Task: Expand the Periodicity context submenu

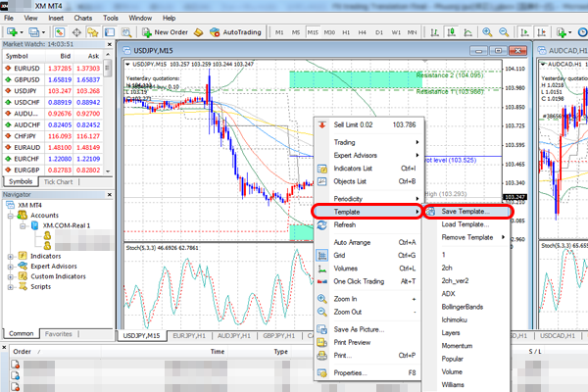Action: pos(369,199)
